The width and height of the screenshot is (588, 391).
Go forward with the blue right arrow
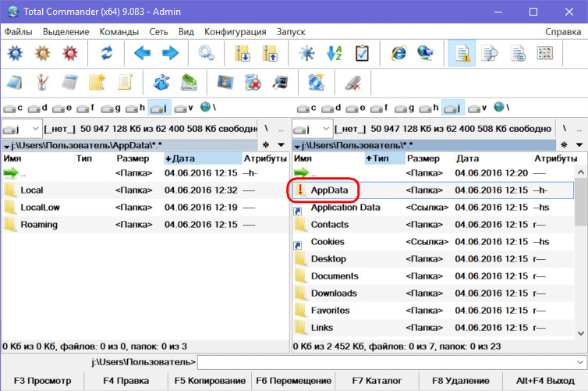(x=170, y=53)
